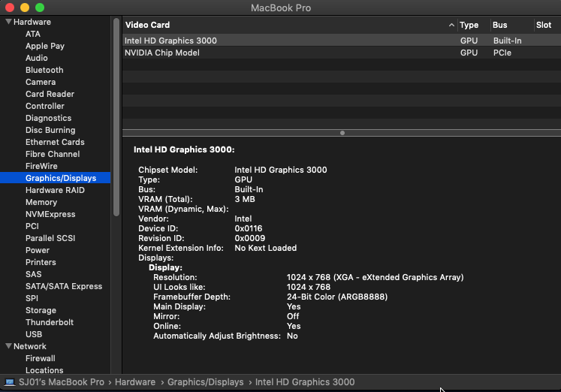Select Thunderbolt in the sidebar
561x392 pixels.
point(50,322)
